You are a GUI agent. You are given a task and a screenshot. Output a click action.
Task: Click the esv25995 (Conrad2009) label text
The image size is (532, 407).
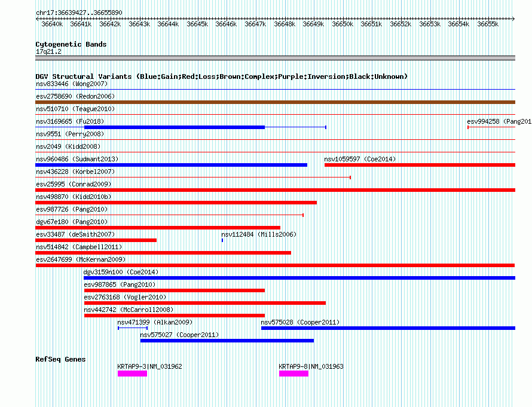(x=74, y=184)
